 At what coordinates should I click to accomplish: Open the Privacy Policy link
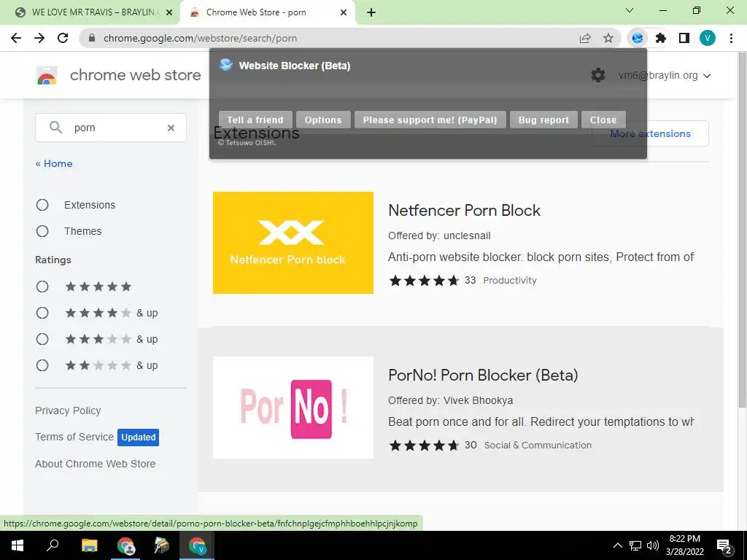tap(68, 411)
